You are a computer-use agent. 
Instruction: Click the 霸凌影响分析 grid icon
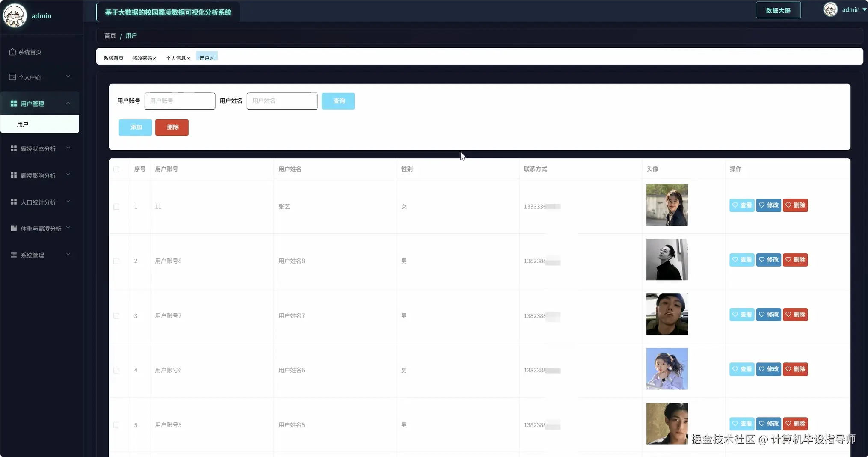tap(14, 175)
